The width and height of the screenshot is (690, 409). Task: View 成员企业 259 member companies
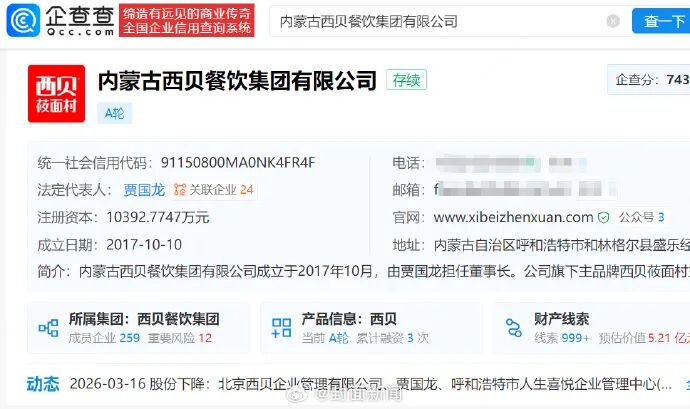(x=104, y=338)
